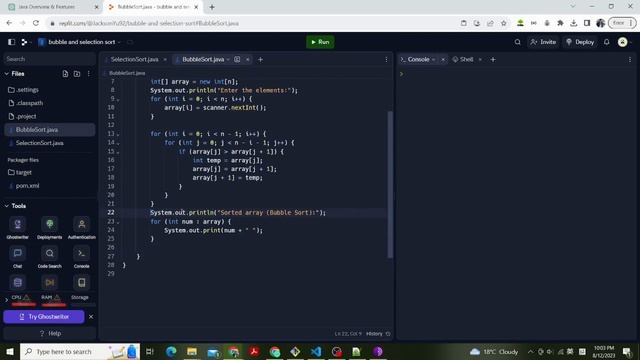Open the Console tool icon
640x360 pixels.
click(82, 257)
